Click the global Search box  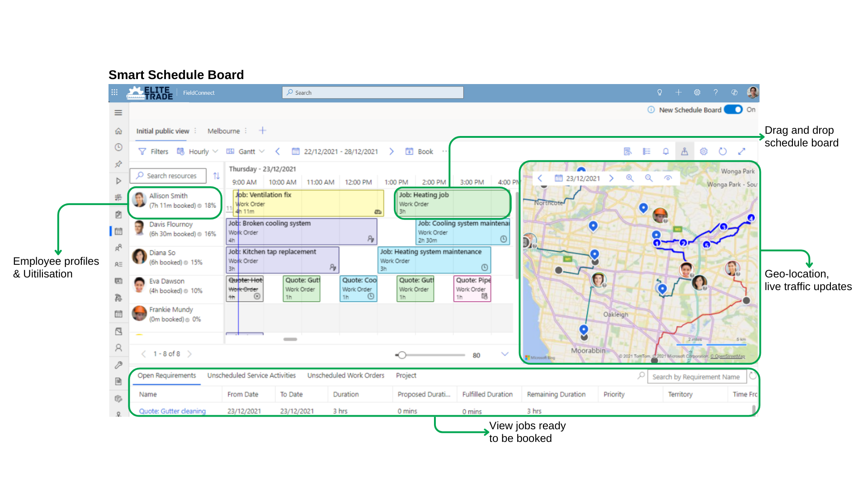tap(373, 92)
